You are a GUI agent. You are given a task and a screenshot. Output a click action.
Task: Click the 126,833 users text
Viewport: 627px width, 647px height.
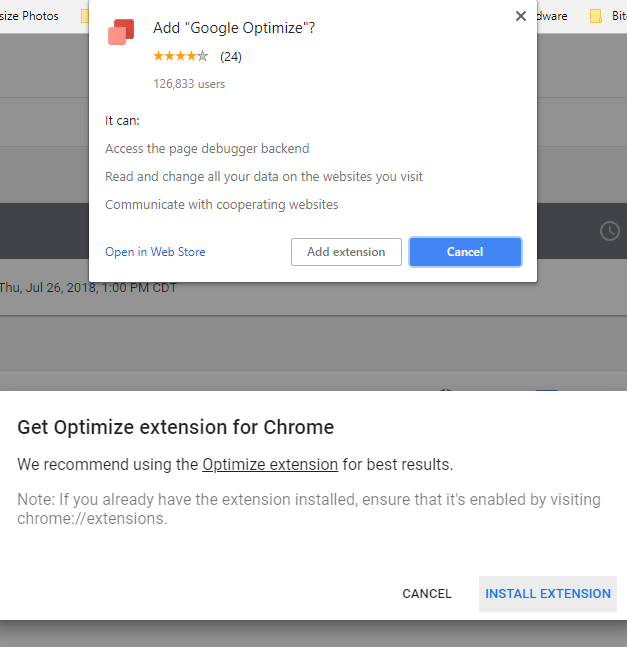pos(189,84)
